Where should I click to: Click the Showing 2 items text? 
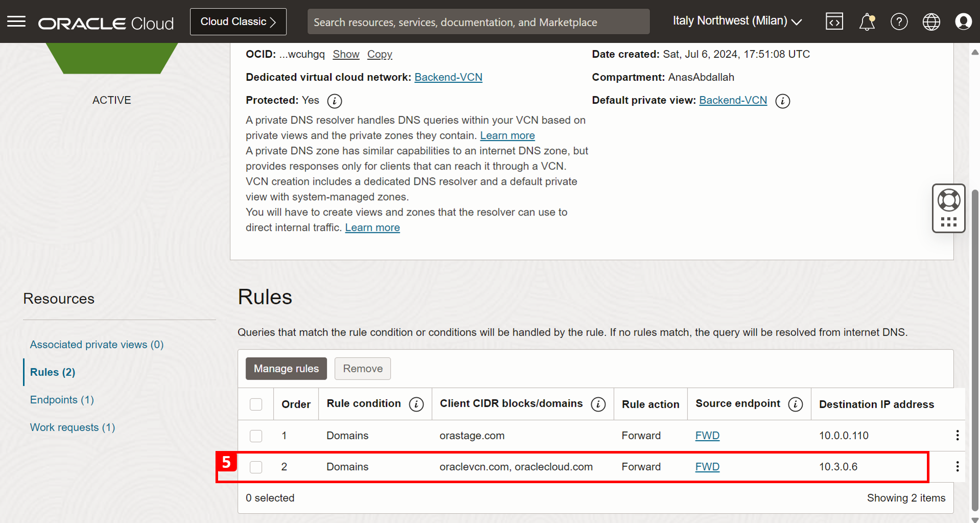[906, 497]
